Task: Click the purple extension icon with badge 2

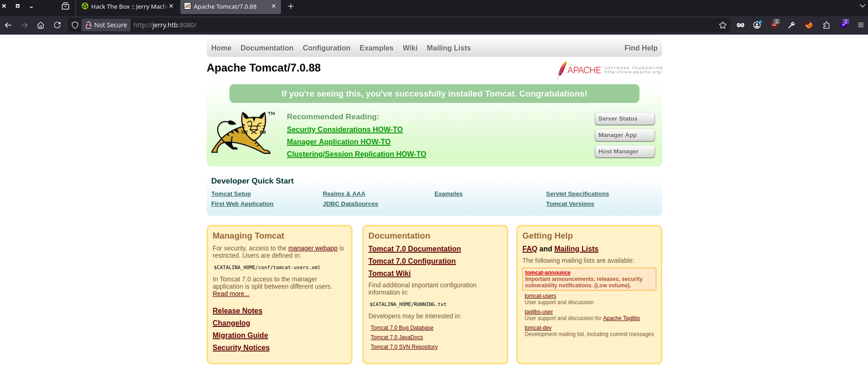Action: point(844,24)
